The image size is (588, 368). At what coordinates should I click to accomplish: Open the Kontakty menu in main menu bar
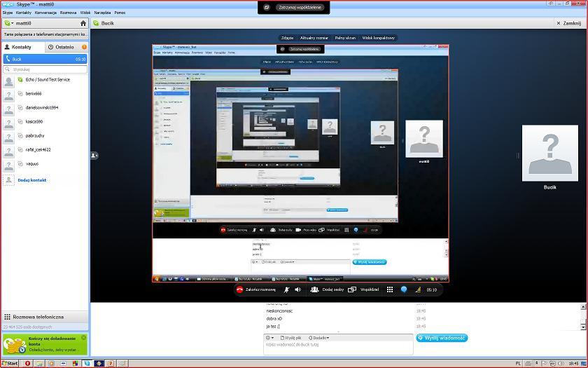tap(24, 13)
